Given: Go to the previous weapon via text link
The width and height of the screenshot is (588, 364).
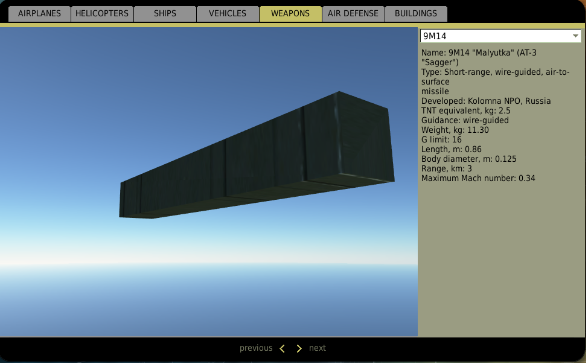Looking at the screenshot, I should [x=256, y=348].
